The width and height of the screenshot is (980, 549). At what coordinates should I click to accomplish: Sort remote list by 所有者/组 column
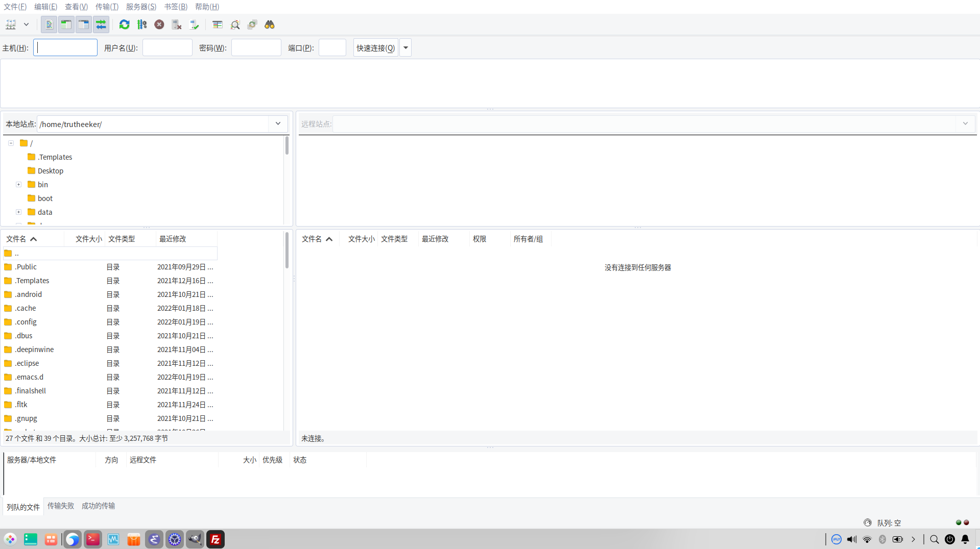531,239
